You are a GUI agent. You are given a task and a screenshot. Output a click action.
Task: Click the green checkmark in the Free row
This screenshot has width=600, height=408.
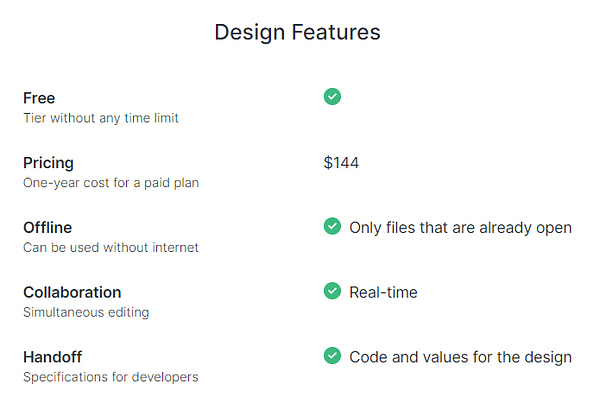(333, 97)
